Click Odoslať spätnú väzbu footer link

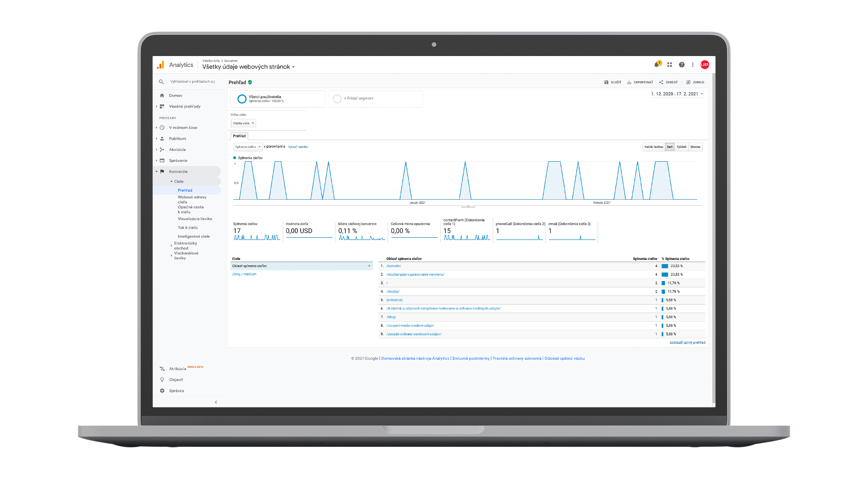[564, 358]
